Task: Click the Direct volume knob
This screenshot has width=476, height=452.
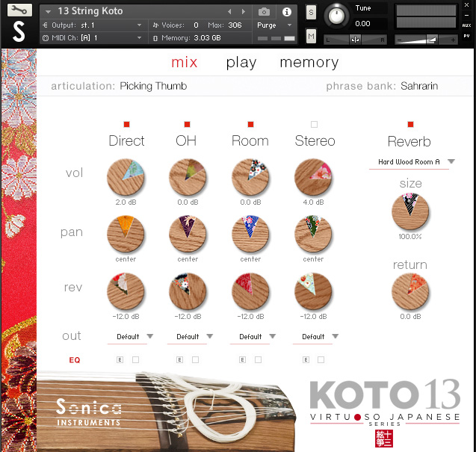Action: [x=126, y=178]
